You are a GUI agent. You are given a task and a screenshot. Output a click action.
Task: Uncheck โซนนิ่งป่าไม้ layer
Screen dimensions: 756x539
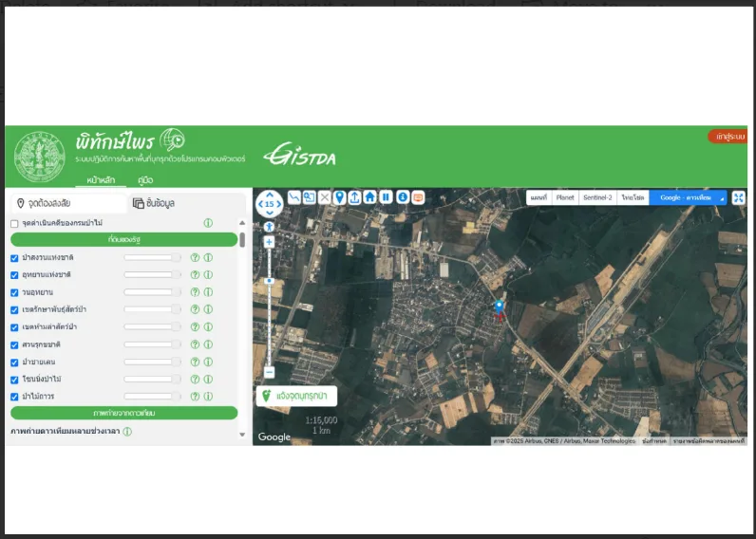[14, 380]
